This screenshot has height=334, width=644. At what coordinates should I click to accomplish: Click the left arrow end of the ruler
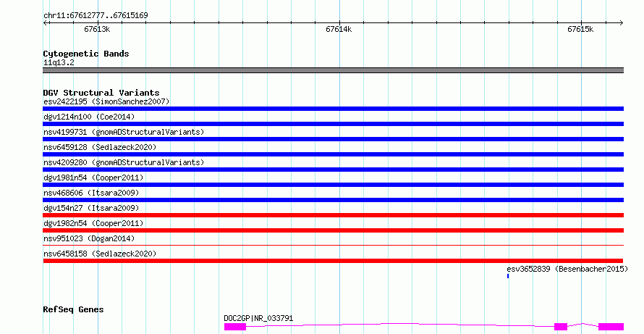46,23
